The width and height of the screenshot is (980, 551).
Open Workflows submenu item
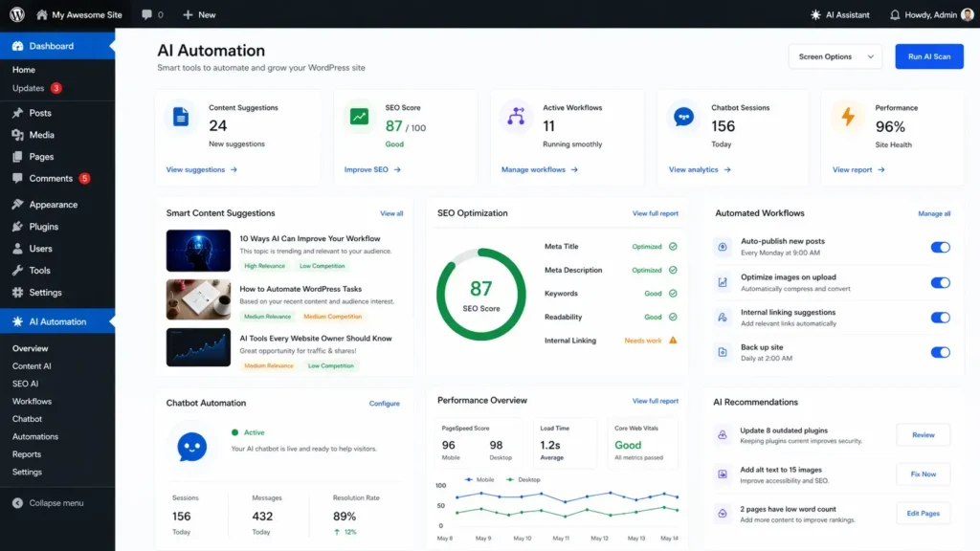point(32,401)
